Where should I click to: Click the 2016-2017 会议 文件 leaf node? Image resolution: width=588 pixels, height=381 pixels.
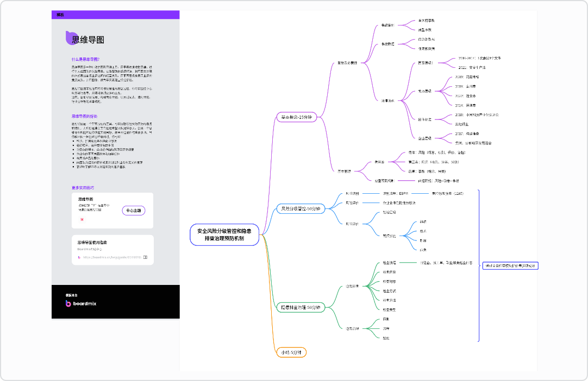pos(479,59)
